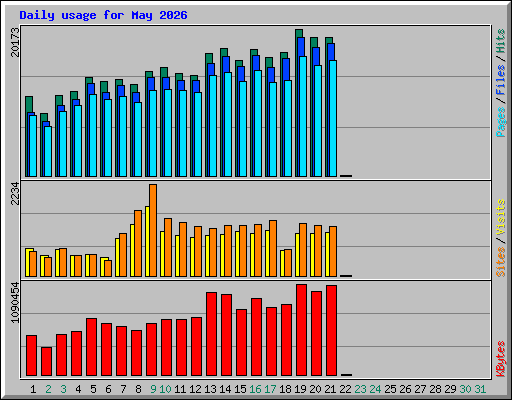Click day 9 on the x-axis
This screenshot has height=400, width=512.
[153, 389]
